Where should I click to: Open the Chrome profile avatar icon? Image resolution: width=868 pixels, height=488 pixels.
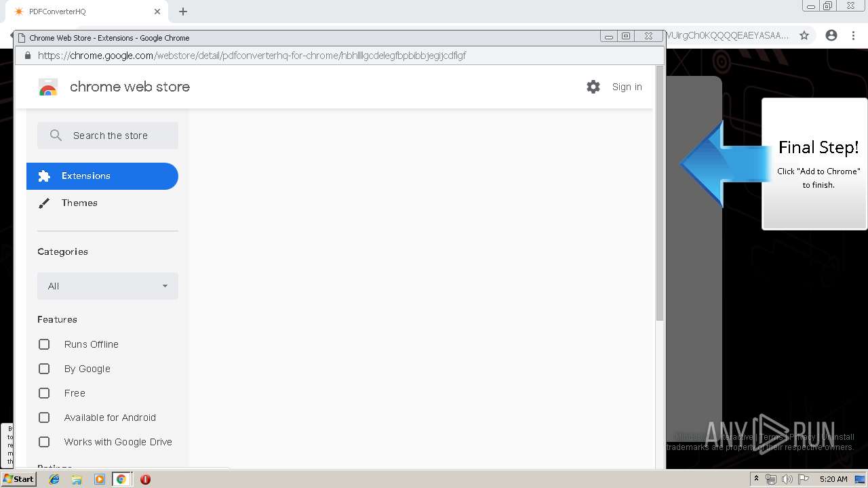tap(831, 35)
